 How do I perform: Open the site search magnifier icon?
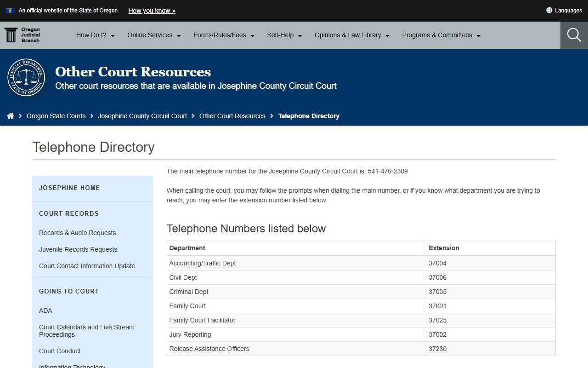574,35
